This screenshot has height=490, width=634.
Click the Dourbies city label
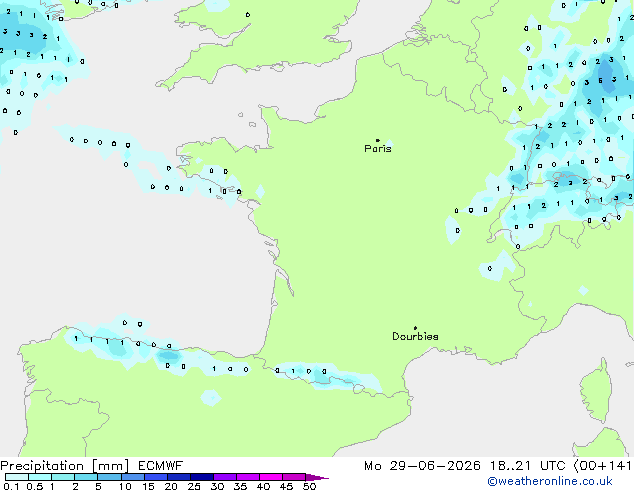point(415,336)
